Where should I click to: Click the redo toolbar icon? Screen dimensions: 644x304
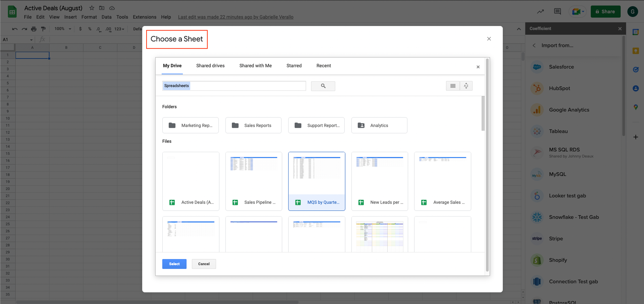[24, 29]
